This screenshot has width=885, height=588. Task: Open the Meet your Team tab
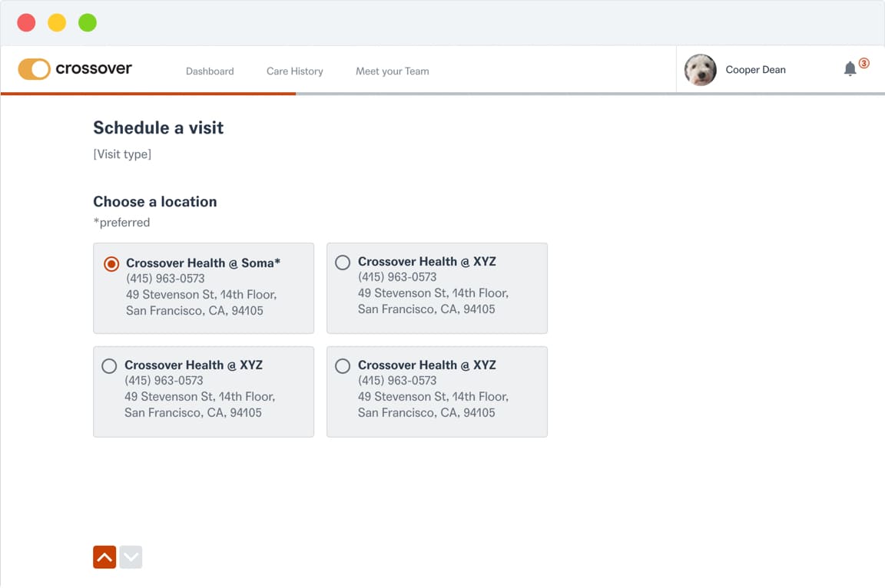pos(393,71)
